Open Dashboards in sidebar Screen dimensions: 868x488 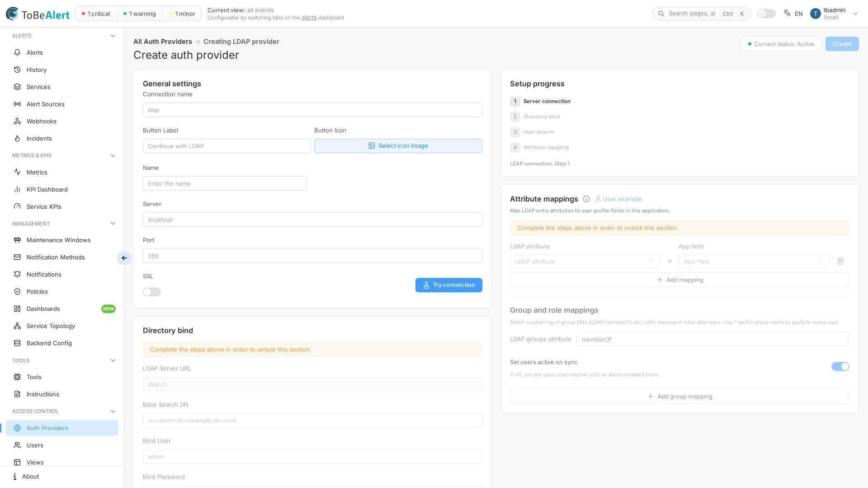[x=62, y=309]
